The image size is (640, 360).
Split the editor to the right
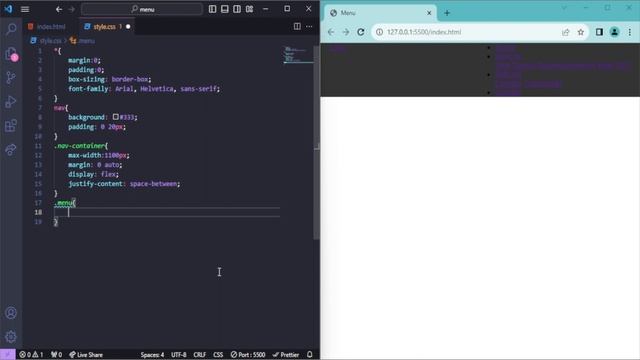(x=297, y=27)
